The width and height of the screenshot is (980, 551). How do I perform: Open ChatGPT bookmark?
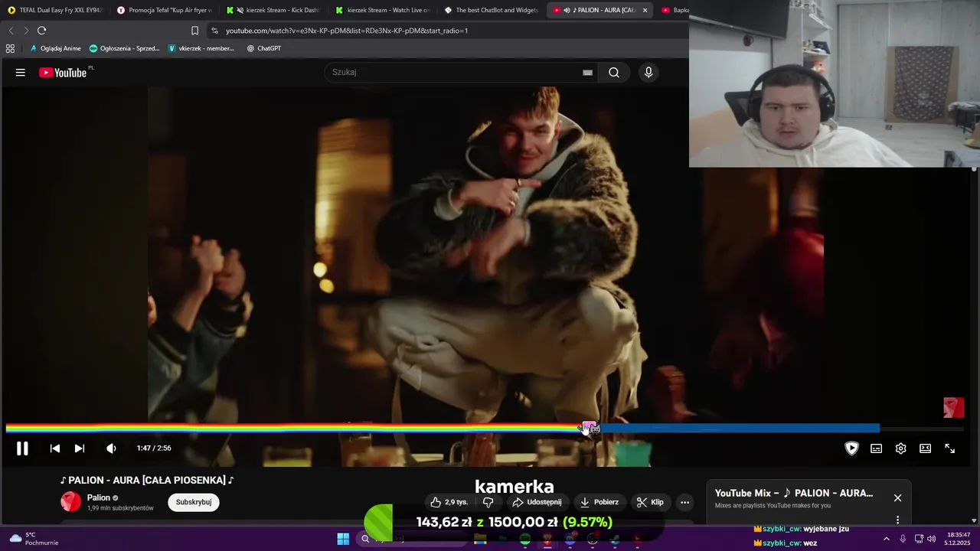point(263,48)
